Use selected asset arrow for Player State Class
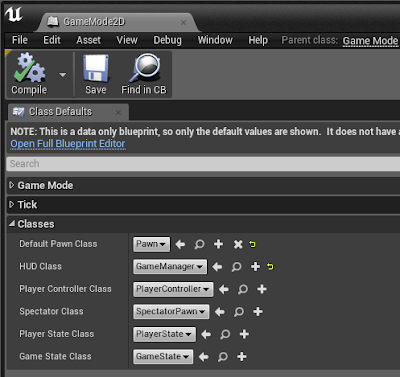 206,334
